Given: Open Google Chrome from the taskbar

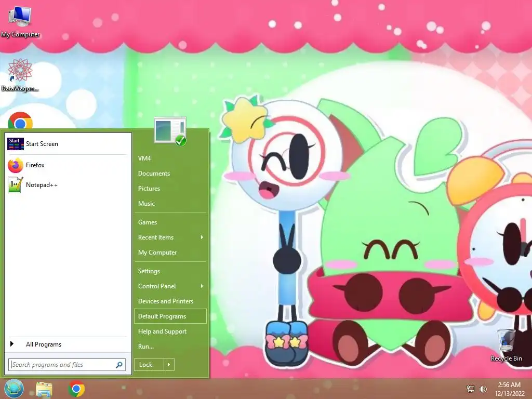Looking at the screenshot, I should pos(76,389).
